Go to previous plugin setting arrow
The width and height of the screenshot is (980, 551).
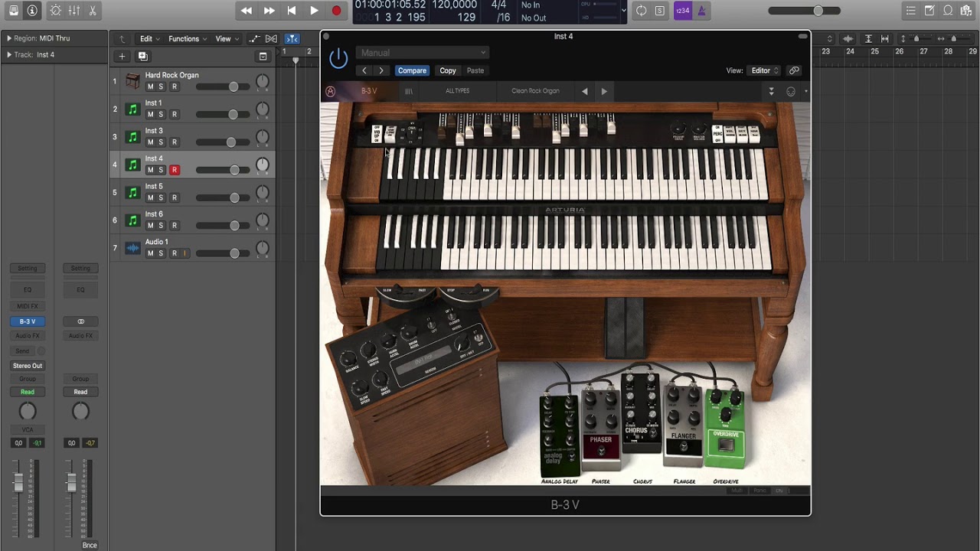click(364, 70)
